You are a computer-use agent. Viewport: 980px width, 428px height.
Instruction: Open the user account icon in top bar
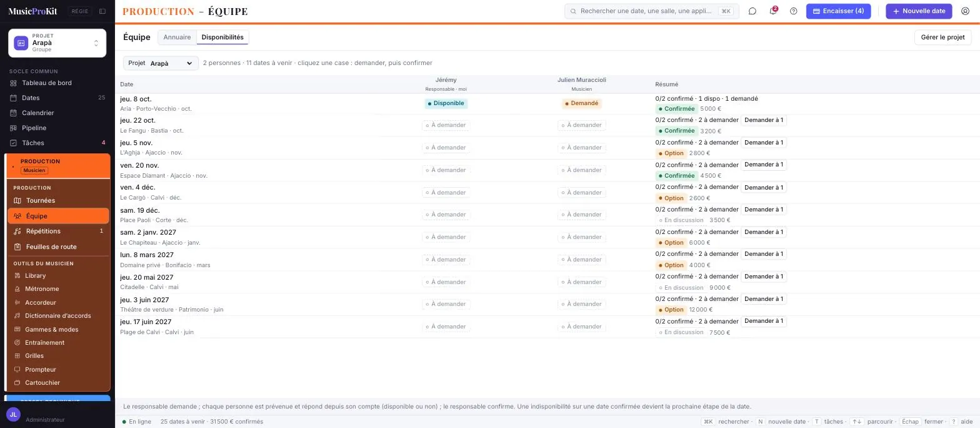click(x=966, y=11)
